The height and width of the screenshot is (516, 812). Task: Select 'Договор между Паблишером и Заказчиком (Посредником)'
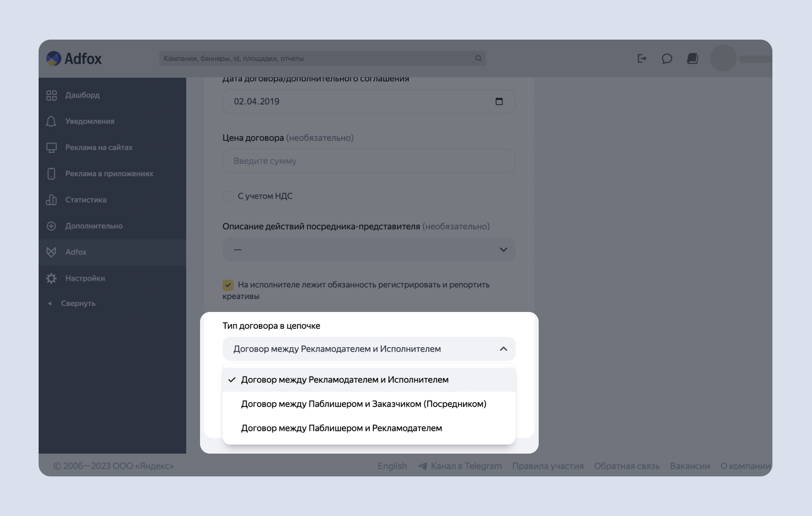[x=363, y=404]
